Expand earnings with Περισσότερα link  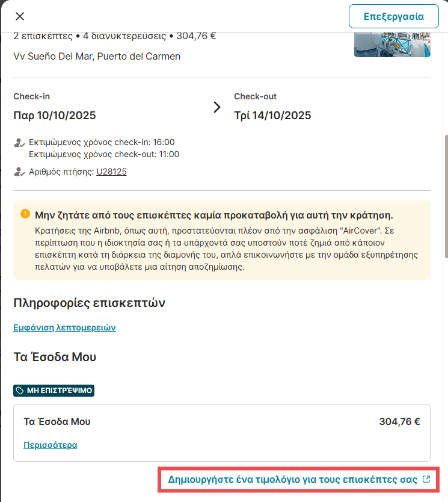[50, 445]
